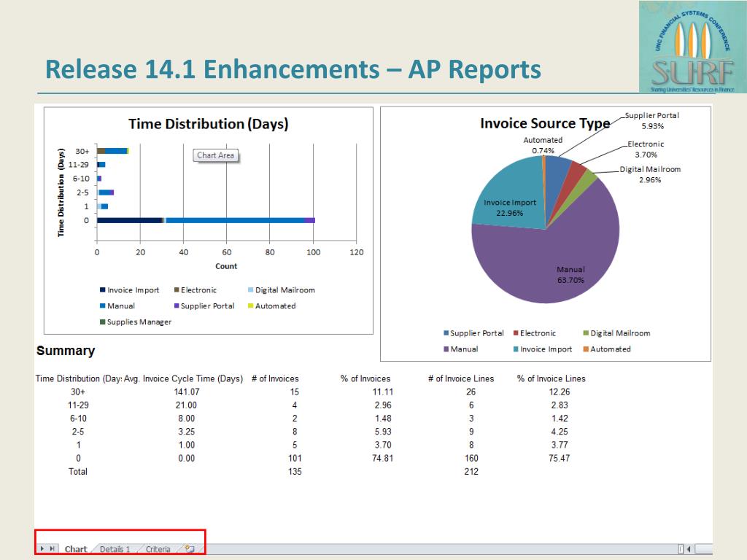The height and width of the screenshot is (560, 747).
Task: Click the Automated 0.74% data label
Action: pos(543,145)
